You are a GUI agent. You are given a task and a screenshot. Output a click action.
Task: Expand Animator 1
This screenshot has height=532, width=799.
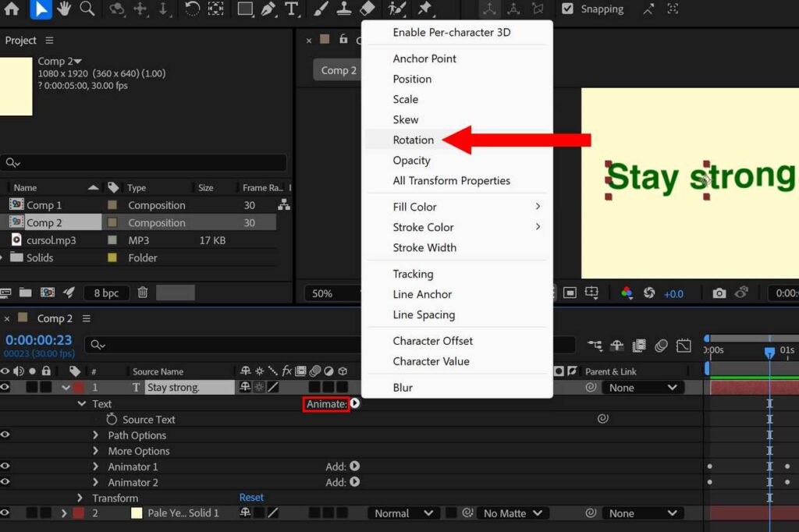coord(95,466)
